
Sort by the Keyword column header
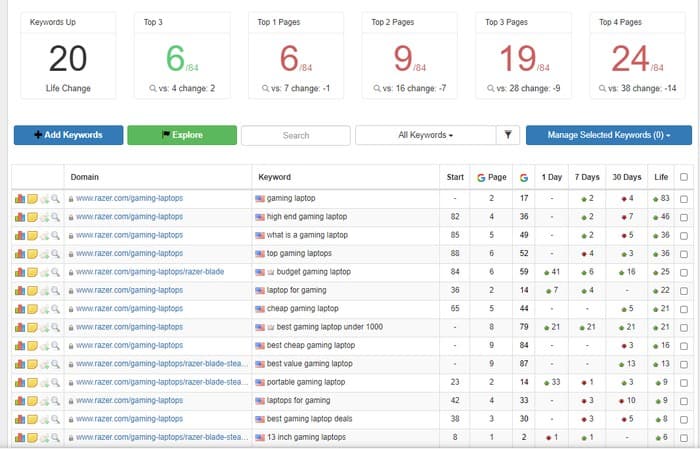pyautogui.click(x=275, y=177)
